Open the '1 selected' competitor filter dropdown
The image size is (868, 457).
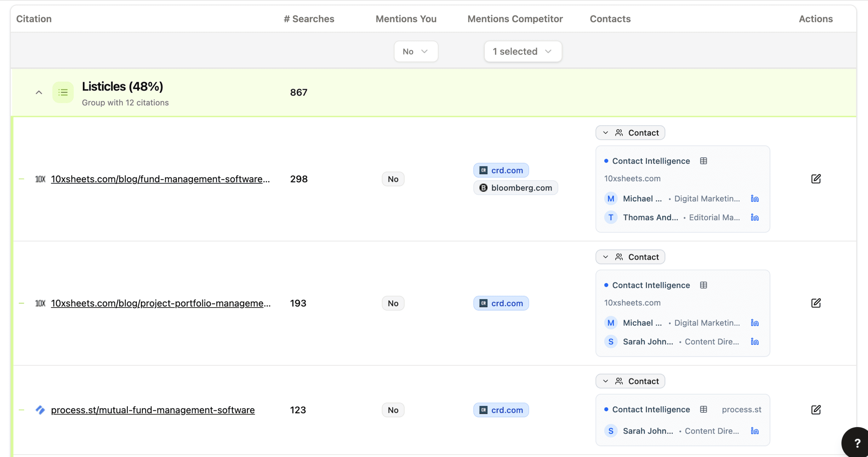(x=523, y=51)
